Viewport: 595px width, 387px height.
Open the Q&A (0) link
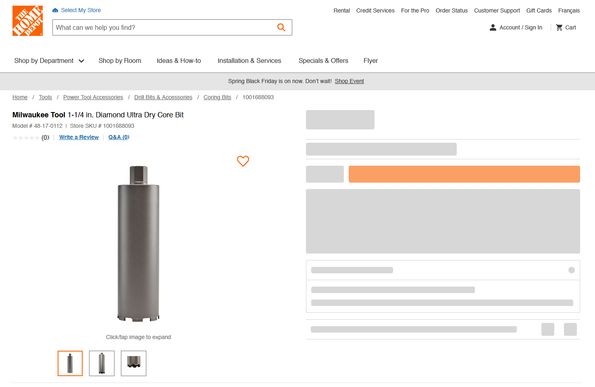(119, 137)
